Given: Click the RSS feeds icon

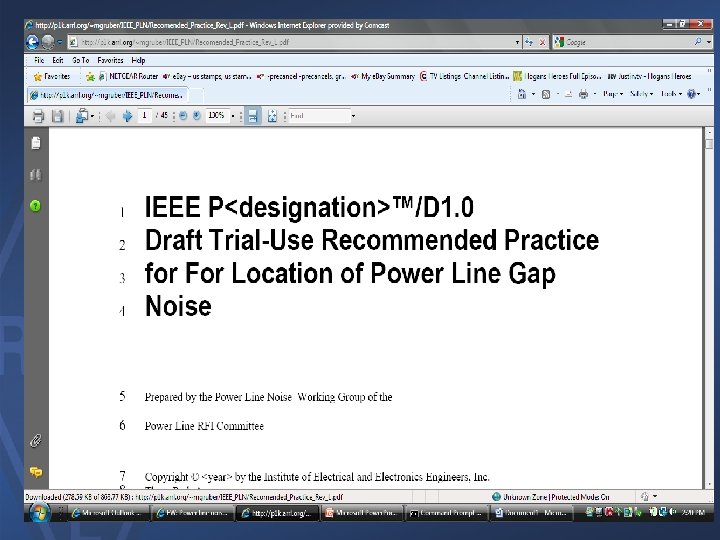Looking at the screenshot, I should click(546, 94).
